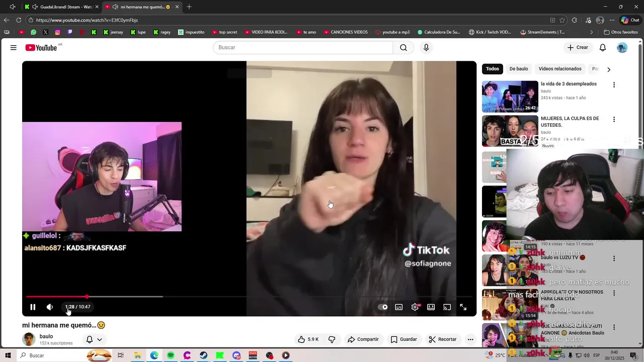Cast the video to a TV
Screen dimensions: 644x362
pyautogui.click(x=447, y=307)
